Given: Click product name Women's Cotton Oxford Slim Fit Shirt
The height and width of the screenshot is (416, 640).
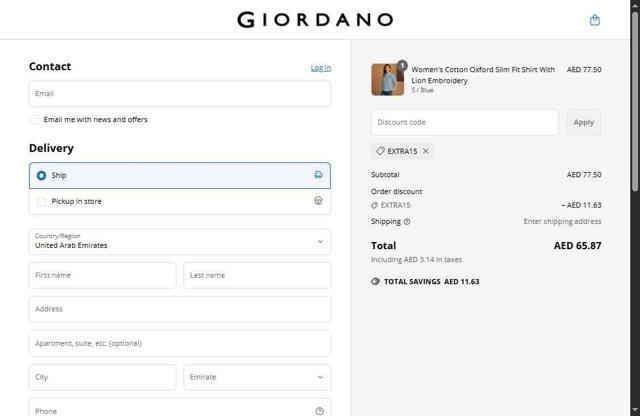Looking at the screenshot, I should pyautogui.click(x=483, y=75).
